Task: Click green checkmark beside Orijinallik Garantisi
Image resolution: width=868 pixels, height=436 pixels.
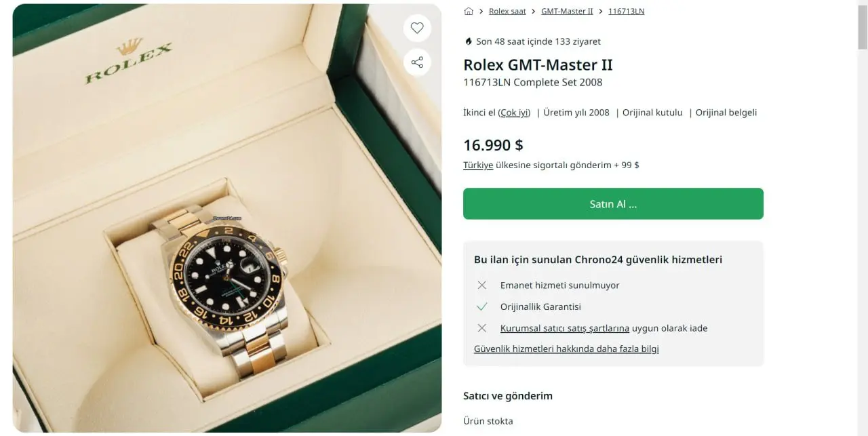Action: click(481, 306)
